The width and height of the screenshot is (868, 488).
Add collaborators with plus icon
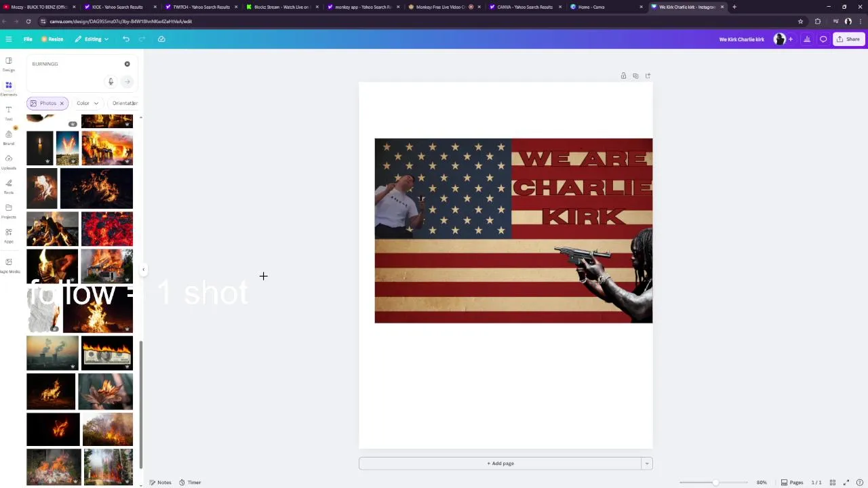pyautogui.click(x=790, y=39)
